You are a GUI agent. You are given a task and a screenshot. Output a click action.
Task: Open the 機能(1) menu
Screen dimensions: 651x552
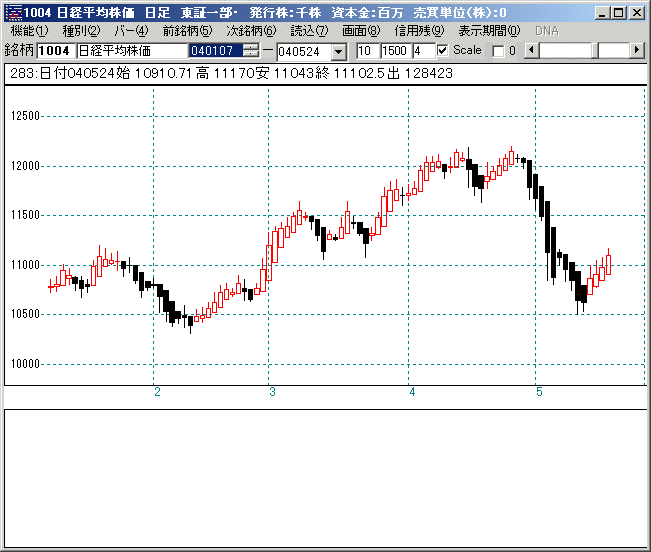click(29, 31)
